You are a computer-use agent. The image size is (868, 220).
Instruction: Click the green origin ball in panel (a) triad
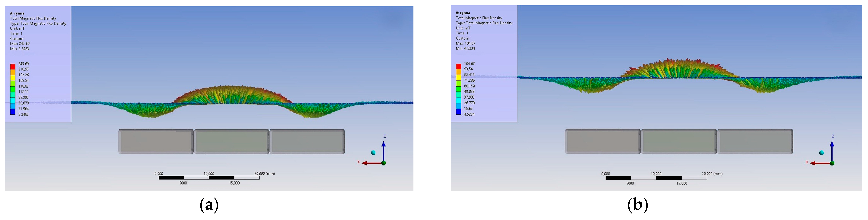tap(383, 163)
